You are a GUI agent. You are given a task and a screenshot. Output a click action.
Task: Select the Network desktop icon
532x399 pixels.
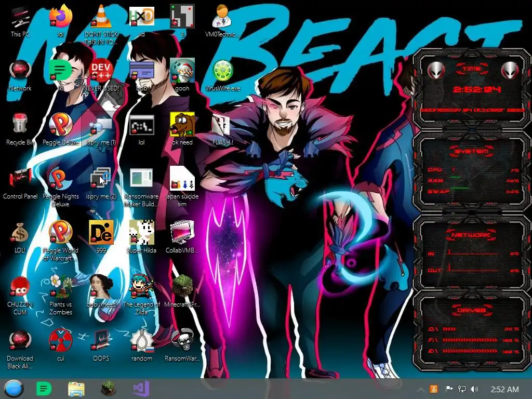(x=20, y=71)
